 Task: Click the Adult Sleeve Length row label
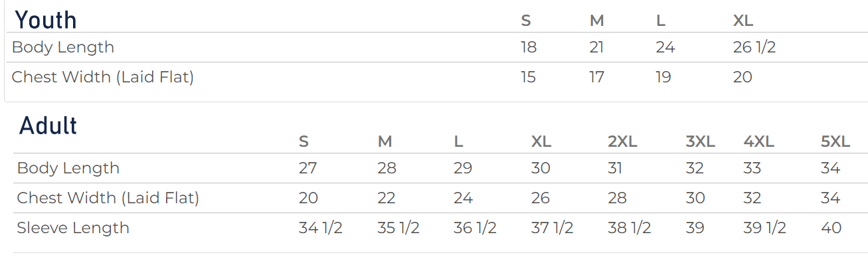73,228
